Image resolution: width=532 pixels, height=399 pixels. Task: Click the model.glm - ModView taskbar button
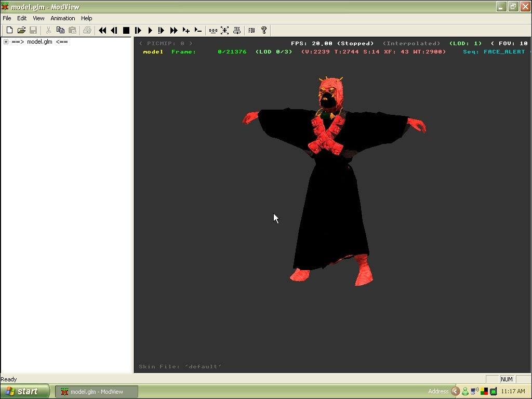click(97, 392)
